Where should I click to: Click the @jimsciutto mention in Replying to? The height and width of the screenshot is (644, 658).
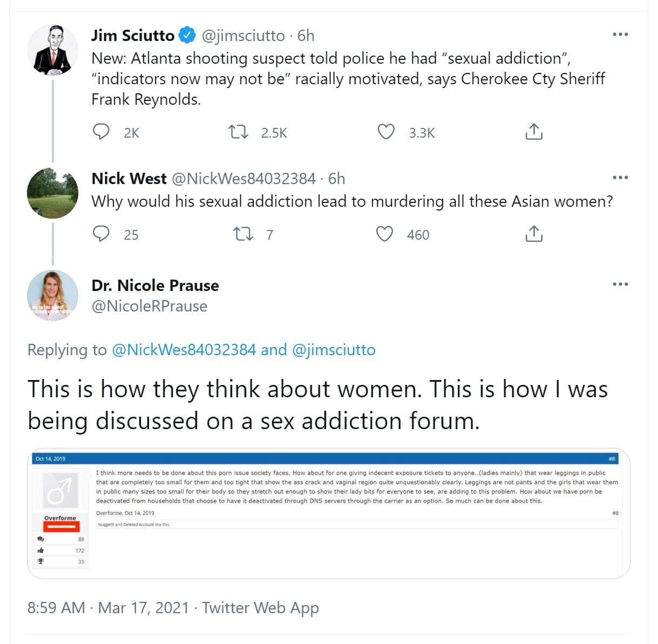(334, 350)
